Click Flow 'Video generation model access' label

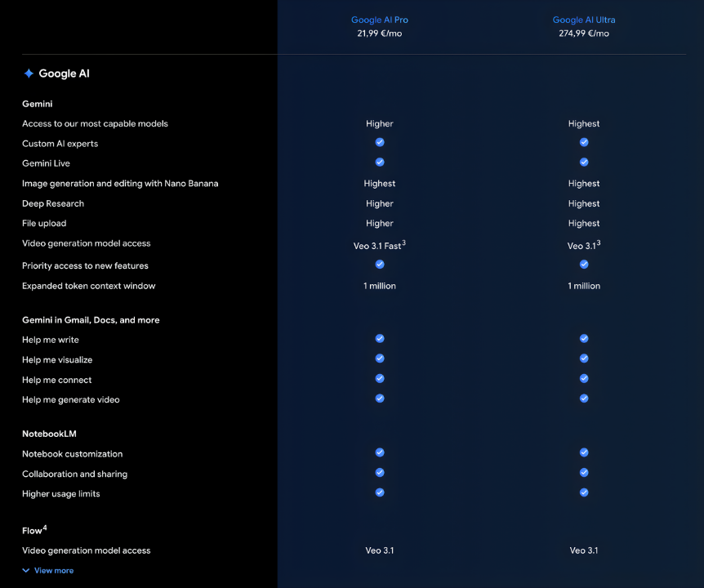point(87,550)
